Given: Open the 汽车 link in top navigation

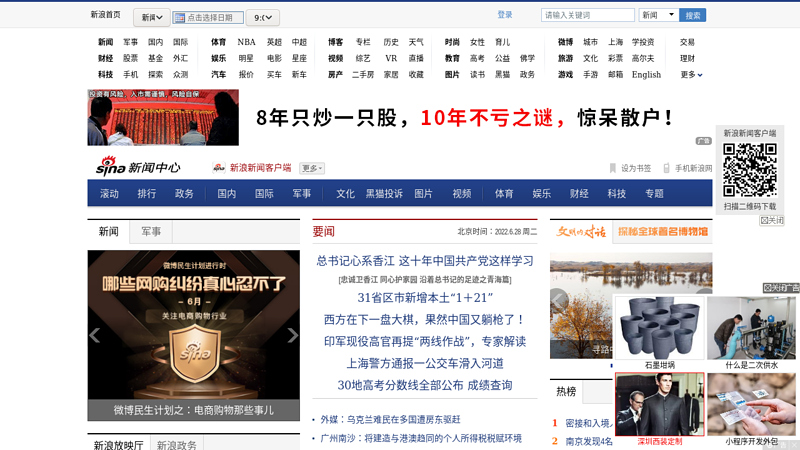Looking at the screenshot, I should coord(218,74).
